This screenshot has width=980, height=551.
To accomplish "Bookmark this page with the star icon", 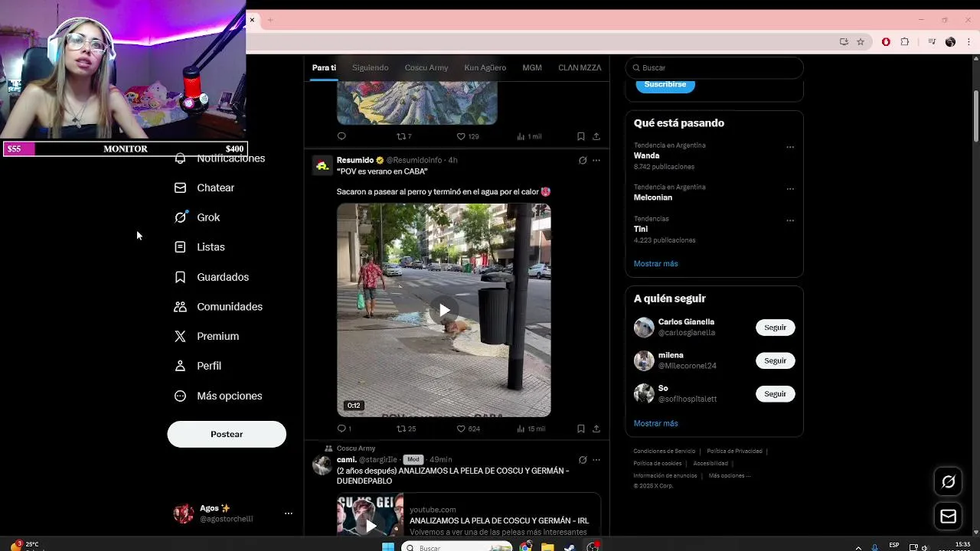I will [861, 42].
